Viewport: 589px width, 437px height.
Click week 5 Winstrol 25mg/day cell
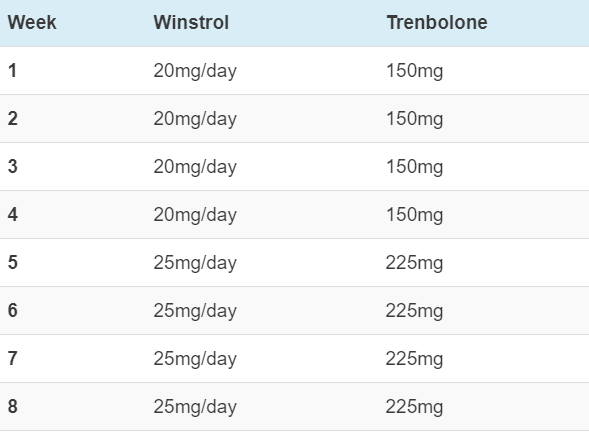click(x=195, y=263)
